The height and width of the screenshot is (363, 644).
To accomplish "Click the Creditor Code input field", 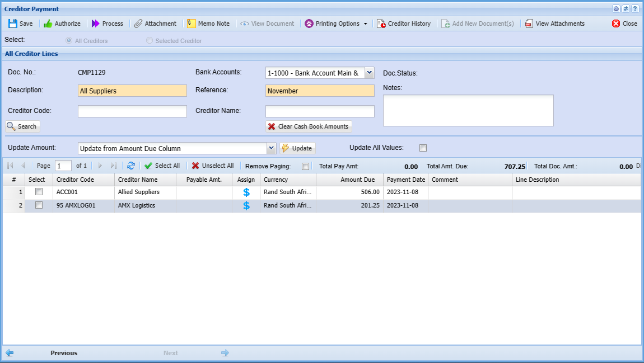I will tap(132, 111).
